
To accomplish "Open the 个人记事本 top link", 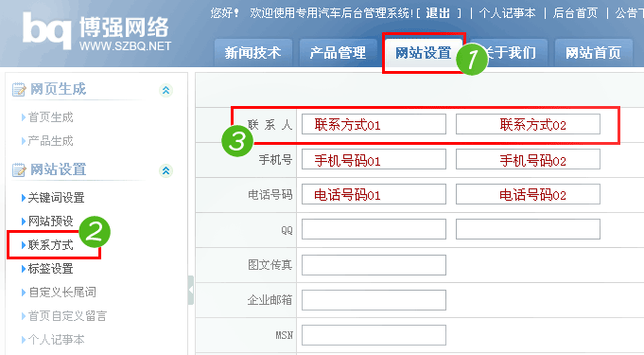I will tap(507, 13).
